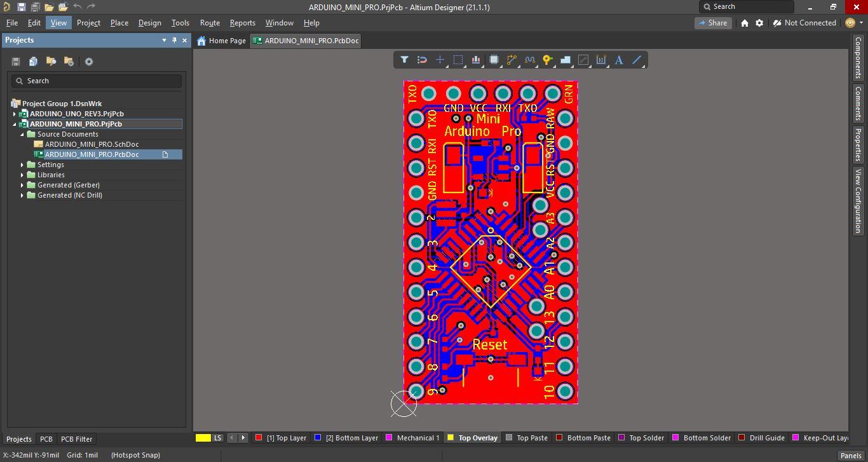Viewport: 868px width, 462px height.
Task: Click the blue Bottom Layer color swatch
Action: tap(318, 438)
